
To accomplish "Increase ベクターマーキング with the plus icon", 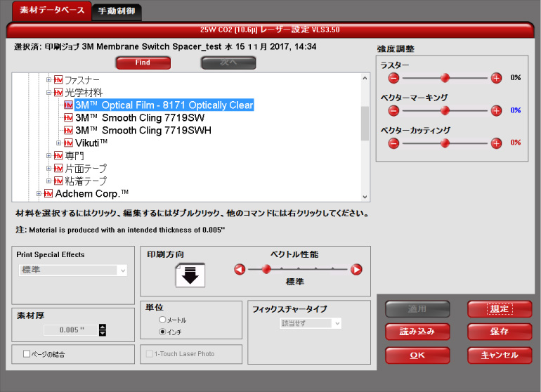I will [496, 111].
